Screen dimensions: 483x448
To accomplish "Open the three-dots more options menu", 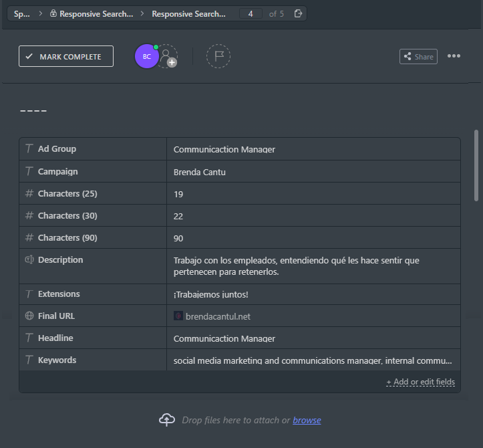I will click(454, 56).
